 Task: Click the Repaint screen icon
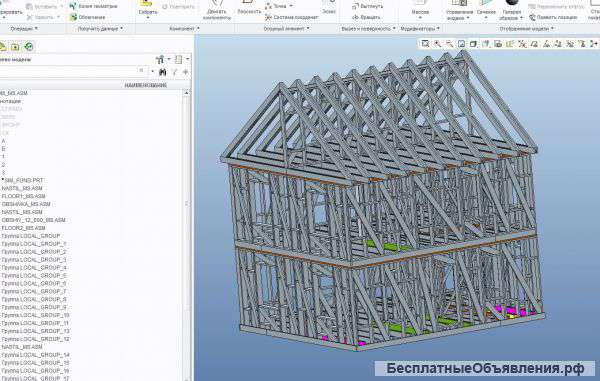click(x=461, y=44)
